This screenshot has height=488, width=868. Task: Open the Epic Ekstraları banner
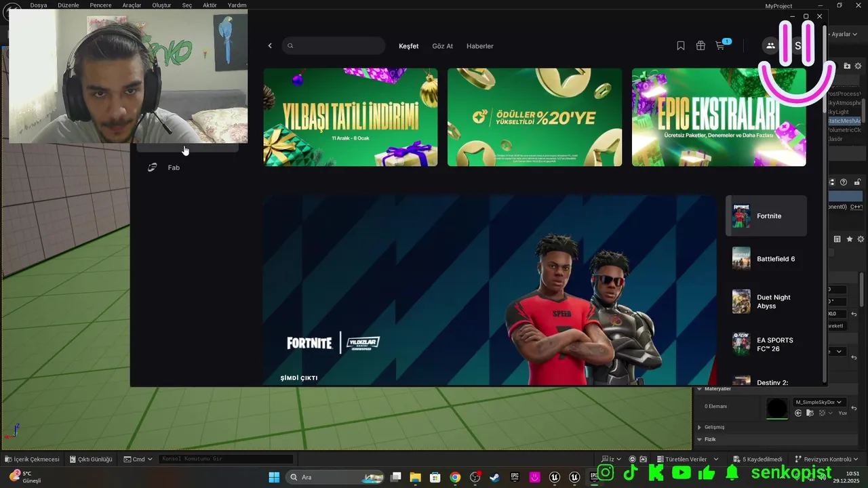[719, 117]
